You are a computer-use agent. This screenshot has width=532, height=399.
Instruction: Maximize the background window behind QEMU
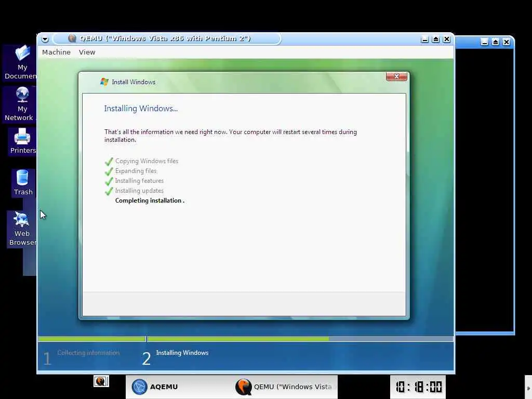pos(495,42)
